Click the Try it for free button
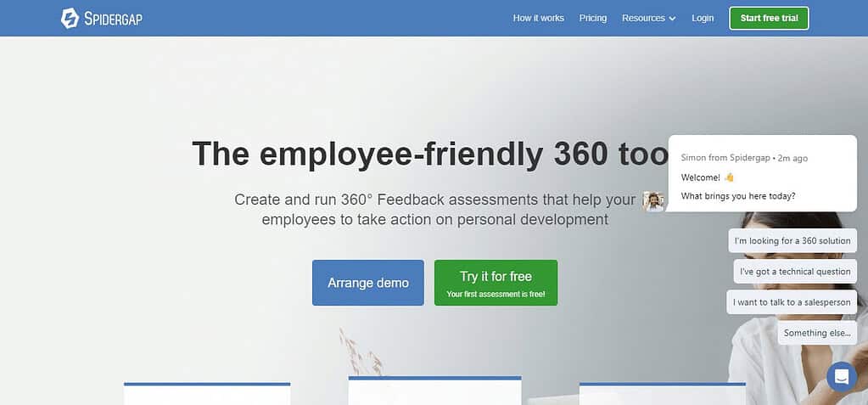 coord(496,283)
